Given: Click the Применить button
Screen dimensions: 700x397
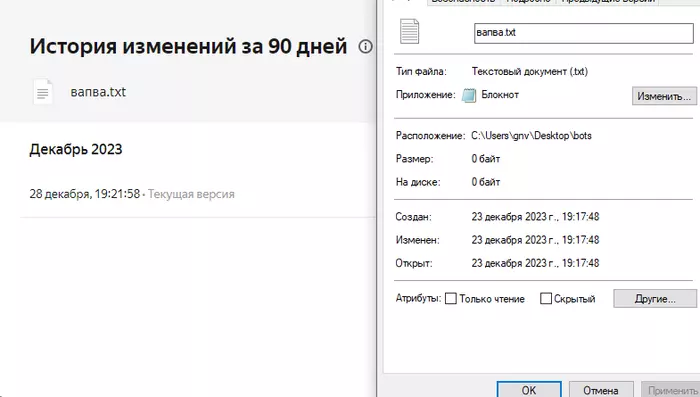Looking at the screenshot, I should (x=671, y=390).
